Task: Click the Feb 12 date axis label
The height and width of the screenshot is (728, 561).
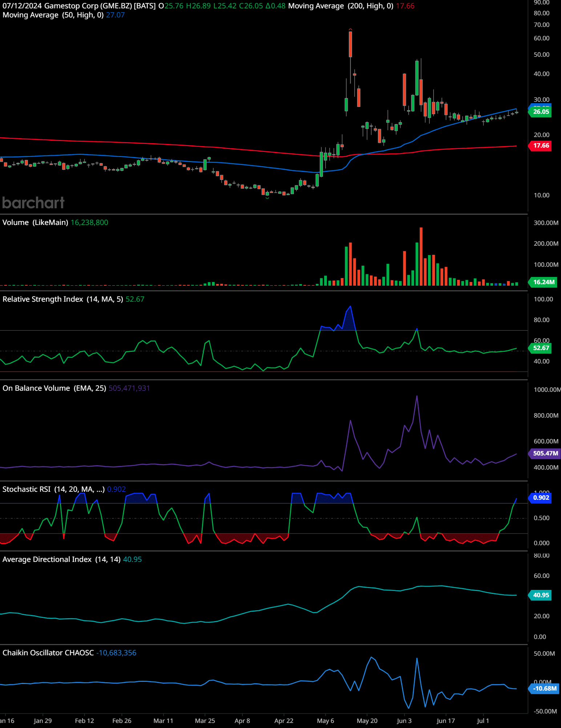Action: [x=84, y=721]
